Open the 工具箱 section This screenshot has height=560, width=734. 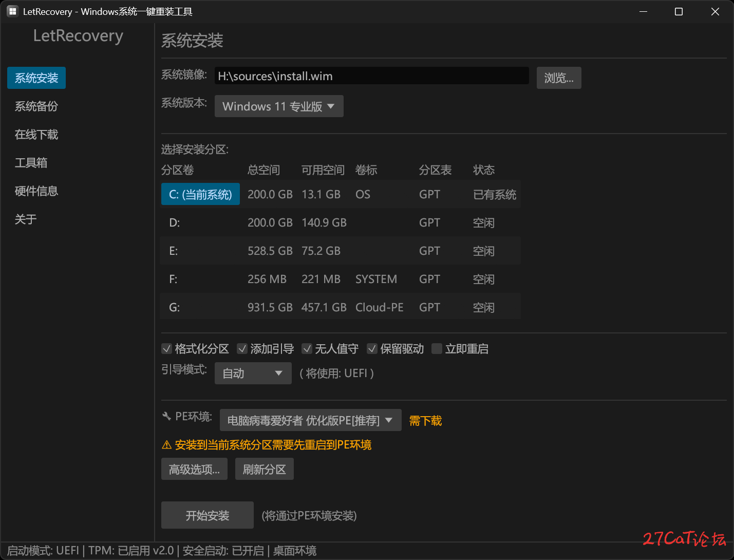click(x=31, y=162)
